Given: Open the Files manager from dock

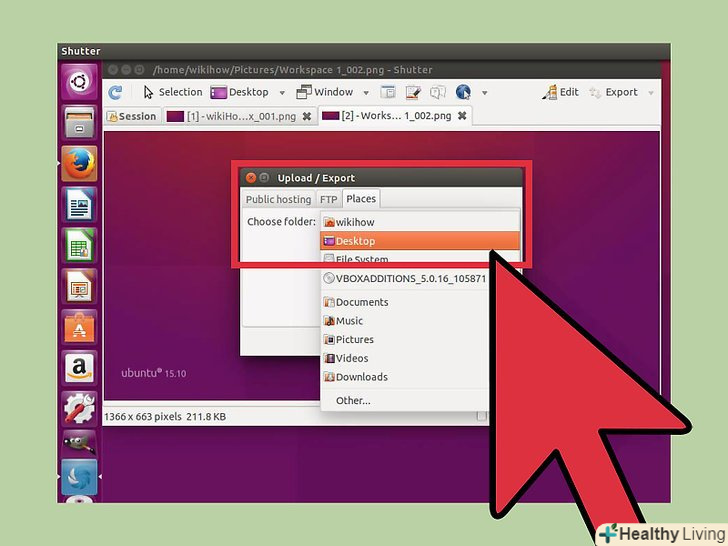Looking at the screenshot, I should (79, 123).
